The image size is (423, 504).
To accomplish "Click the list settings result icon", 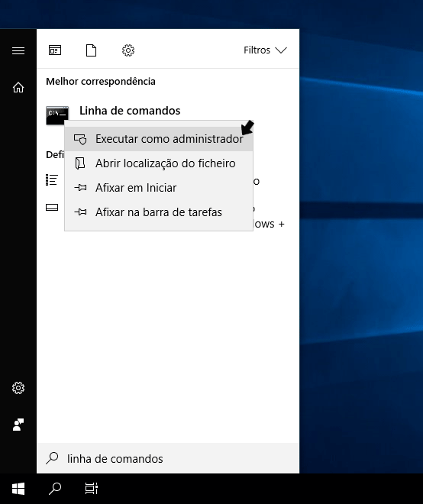I will [52, 179].
